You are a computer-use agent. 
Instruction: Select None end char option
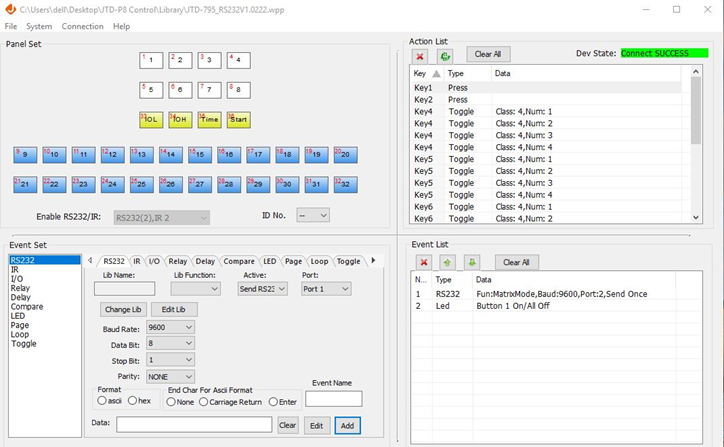[171, 402]
